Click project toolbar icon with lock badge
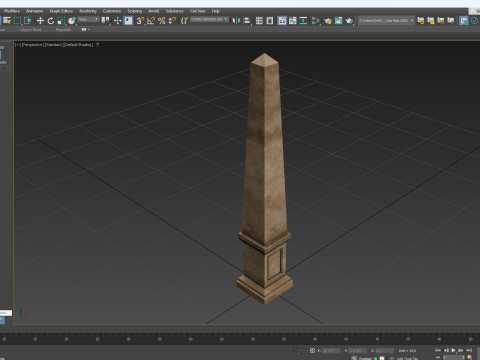The height and width of the screenshot is (360, 480). coord(431,21)
